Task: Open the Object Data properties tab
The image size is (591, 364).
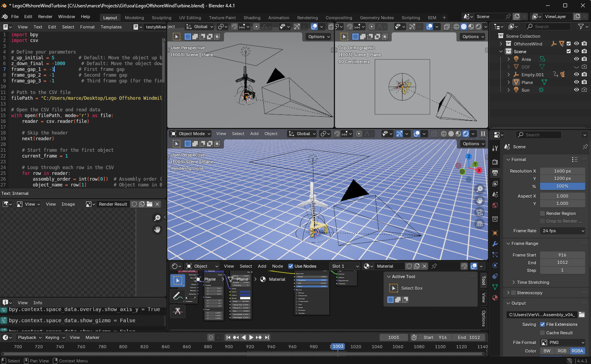Action: [495, 287]
